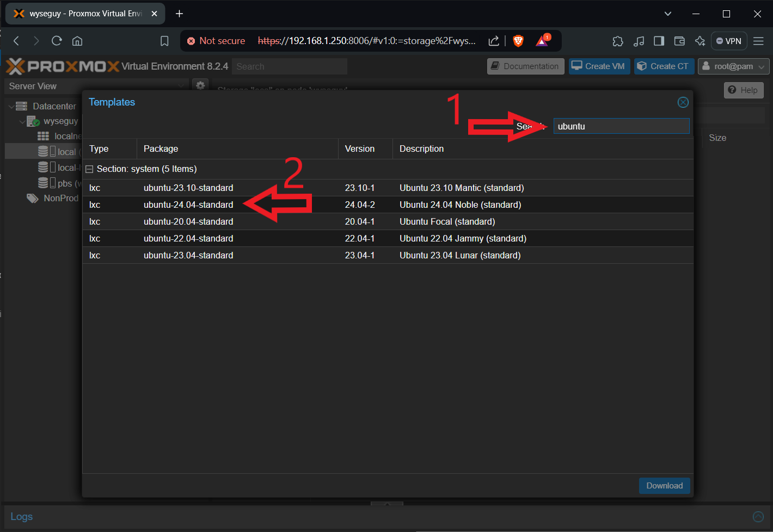Open the browser extensions puzzle icon

coord(618,41)
